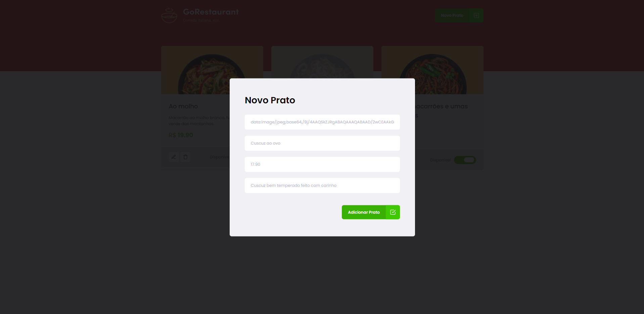Image resolution: width=644 pixels, height=314 pixels.
Task: Toggle the Disponível switch on the right card
Action: coord(465,160)
